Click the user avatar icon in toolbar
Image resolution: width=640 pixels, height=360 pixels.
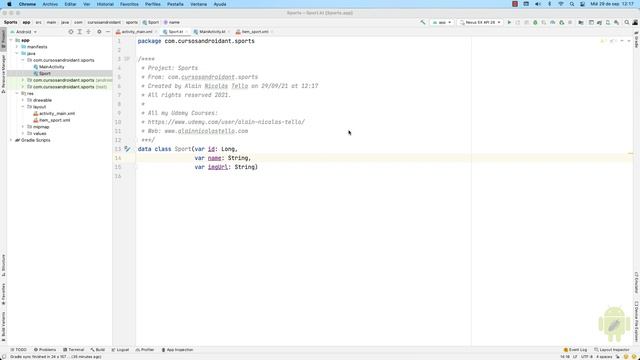635,22
